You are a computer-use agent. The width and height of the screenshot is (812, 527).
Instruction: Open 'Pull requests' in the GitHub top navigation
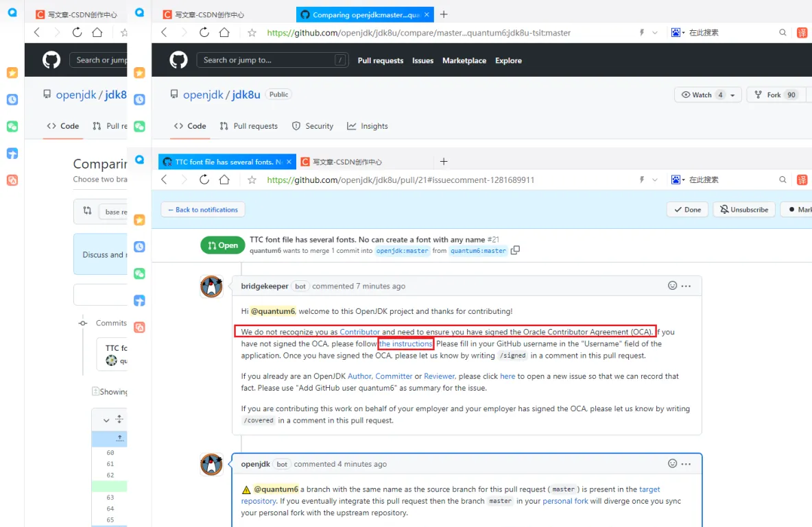click(381, 60)
